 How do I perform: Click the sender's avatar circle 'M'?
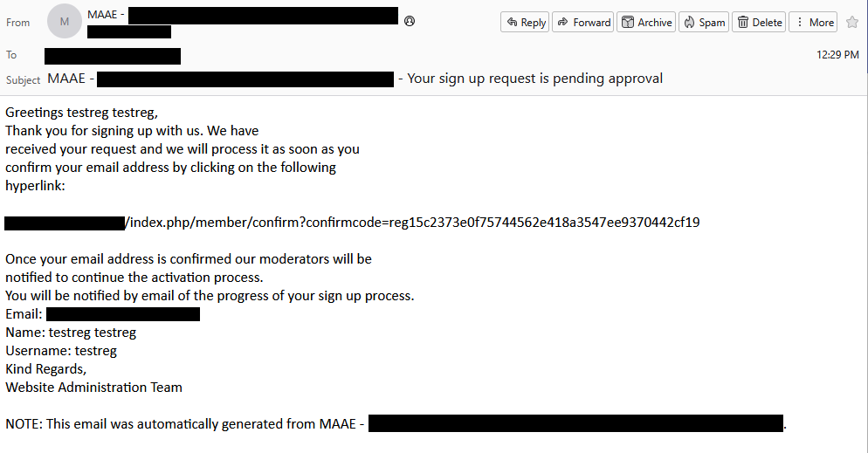(65, 21)
